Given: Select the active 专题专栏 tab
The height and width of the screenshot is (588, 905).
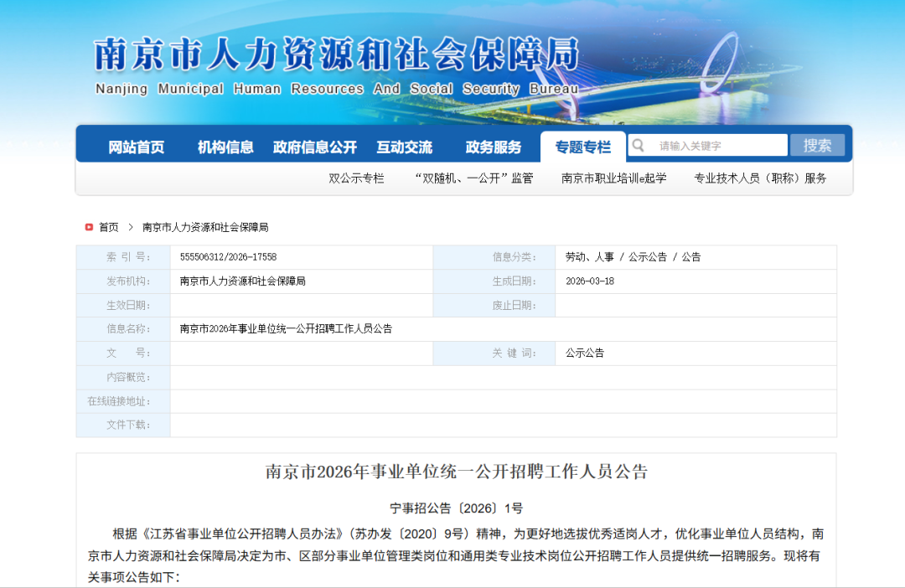Looking at the screenshot, I should pos(582,147).
